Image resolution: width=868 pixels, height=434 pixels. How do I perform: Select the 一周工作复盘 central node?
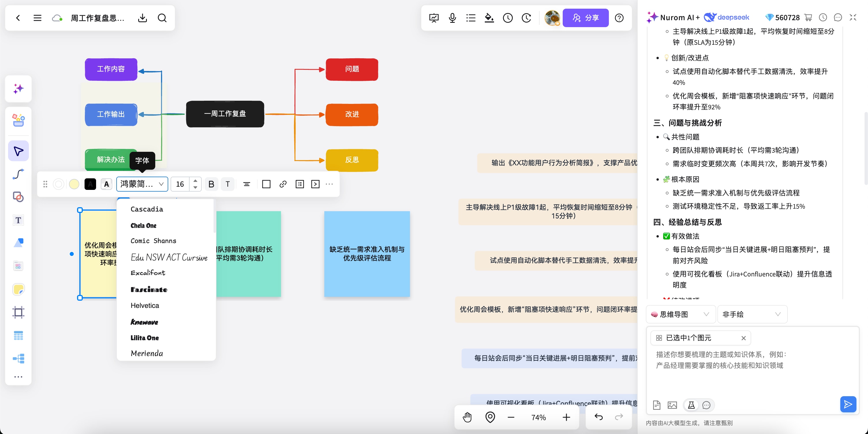click(x=225, y=114)
